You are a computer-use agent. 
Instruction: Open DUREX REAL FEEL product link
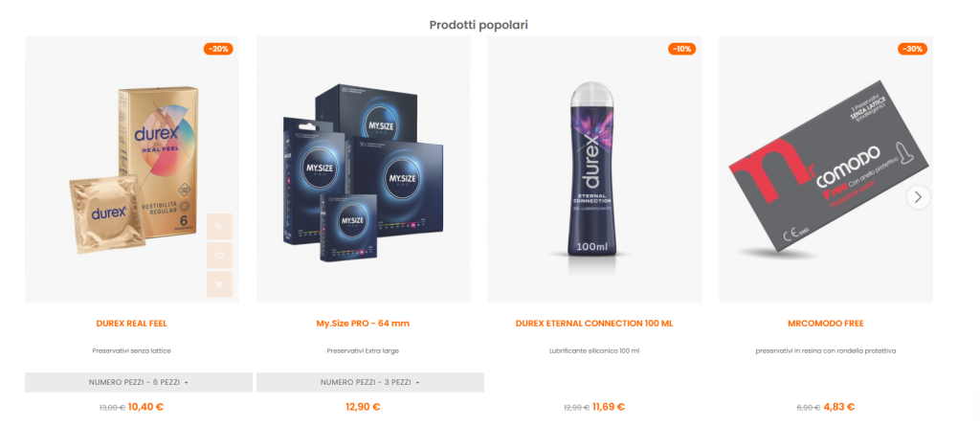point(132,324)
